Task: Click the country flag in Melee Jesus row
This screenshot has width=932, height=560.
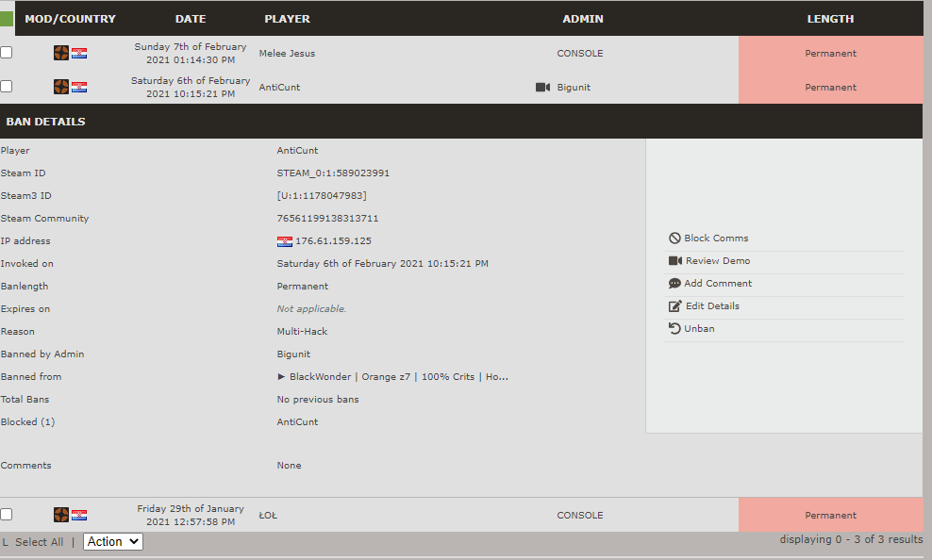Action: (x=79, y=54)
